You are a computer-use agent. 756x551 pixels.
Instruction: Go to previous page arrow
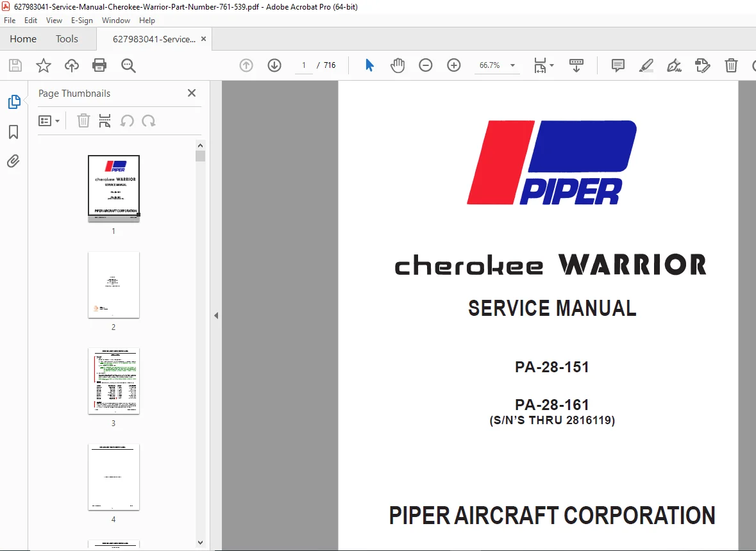(246, 65)
